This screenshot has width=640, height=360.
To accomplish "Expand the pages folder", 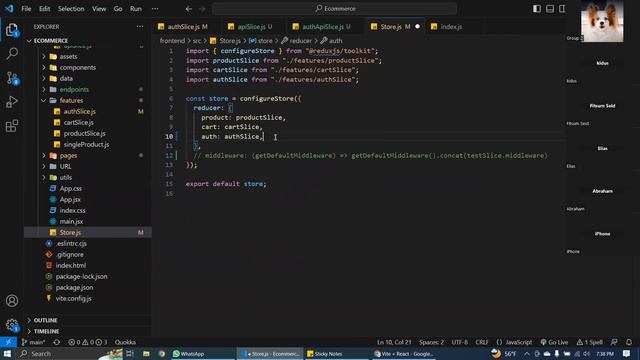I will pyautogui.click(x=68, y=156).
